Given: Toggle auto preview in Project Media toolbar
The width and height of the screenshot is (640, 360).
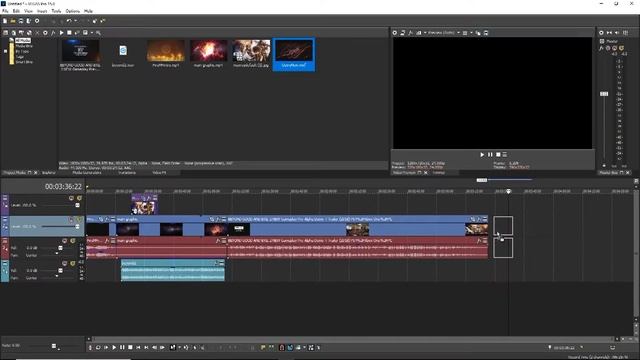Looking at the screenshot, I should (x=77, y=33).
